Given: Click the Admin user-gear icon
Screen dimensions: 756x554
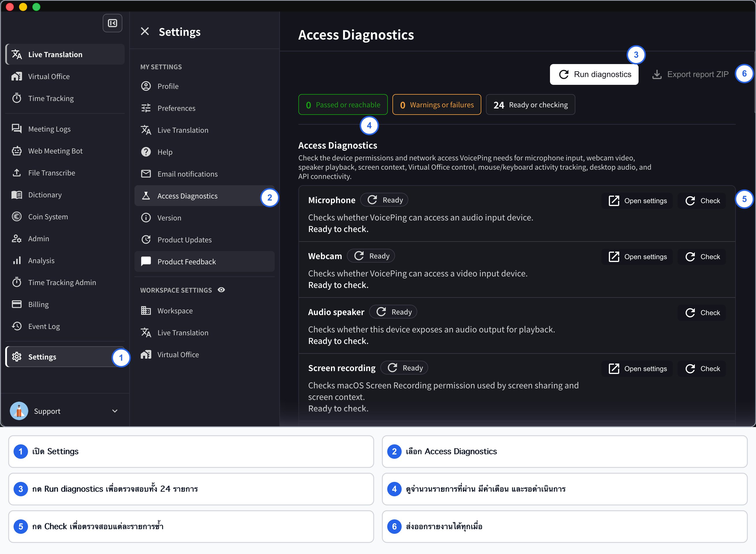Looking at the screenshot, I should 17,238.
